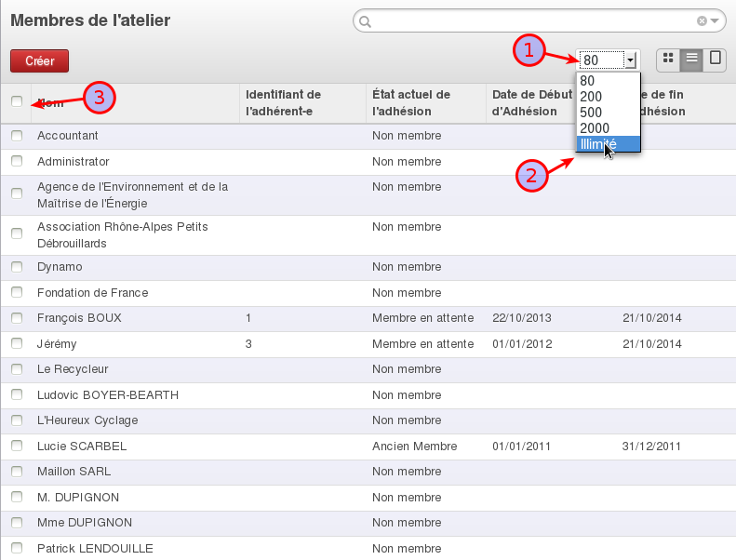Image resolution: width=736 pixels, height=560 pixels.
Task: Open the Le Recycleur record
Action: (73, 369)
